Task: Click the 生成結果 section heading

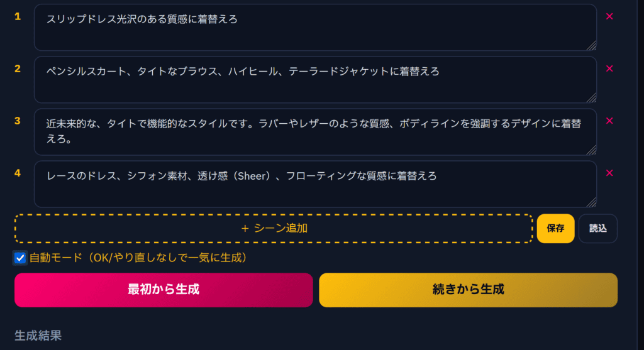Action: 38,336
